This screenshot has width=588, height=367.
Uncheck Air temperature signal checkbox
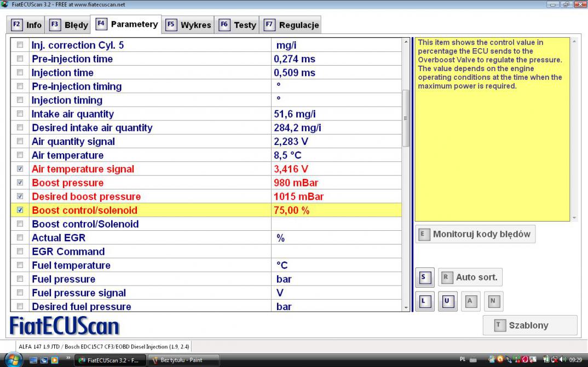[x=20, y=169]
